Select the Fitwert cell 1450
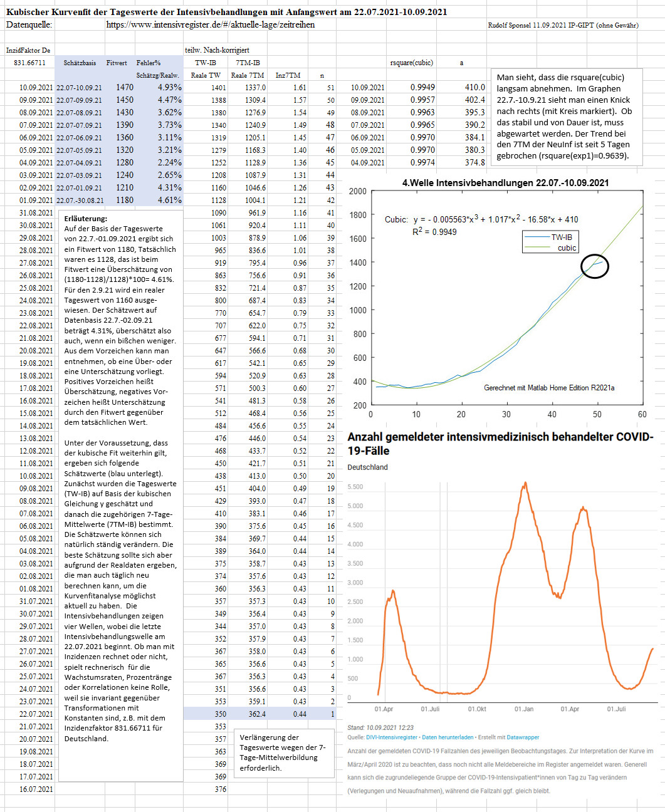This screenshot has height=812, width=665. [x=125, y=100]
